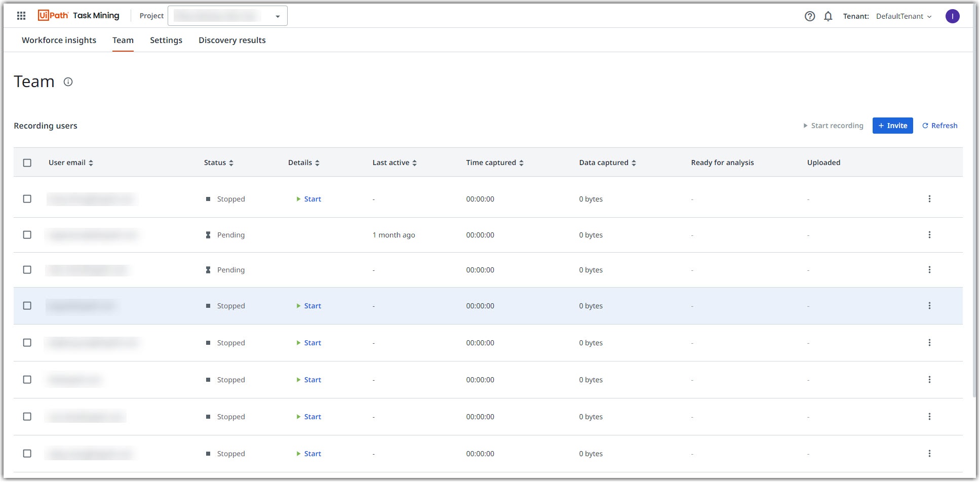This screenshot has width=980, height=482.
Task: Open kebab menu in the highlighted row
Action: point(929,306)
